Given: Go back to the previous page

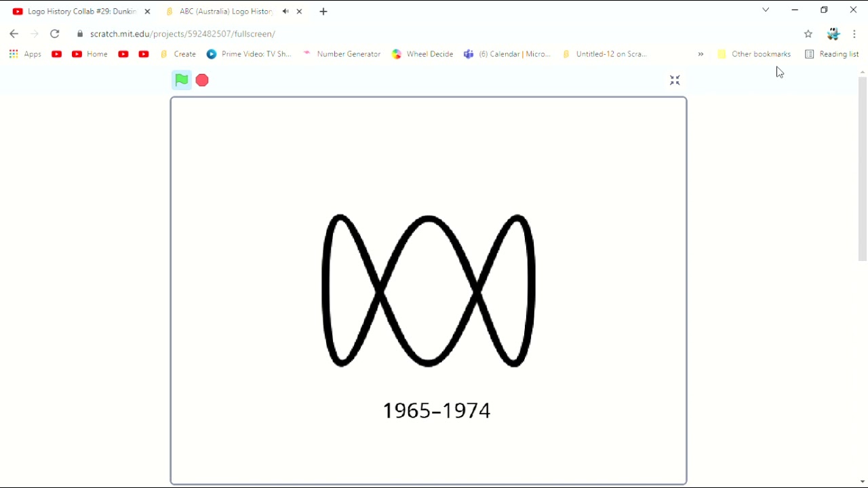Looking at the screenshot, I should (x=14, y=34).
